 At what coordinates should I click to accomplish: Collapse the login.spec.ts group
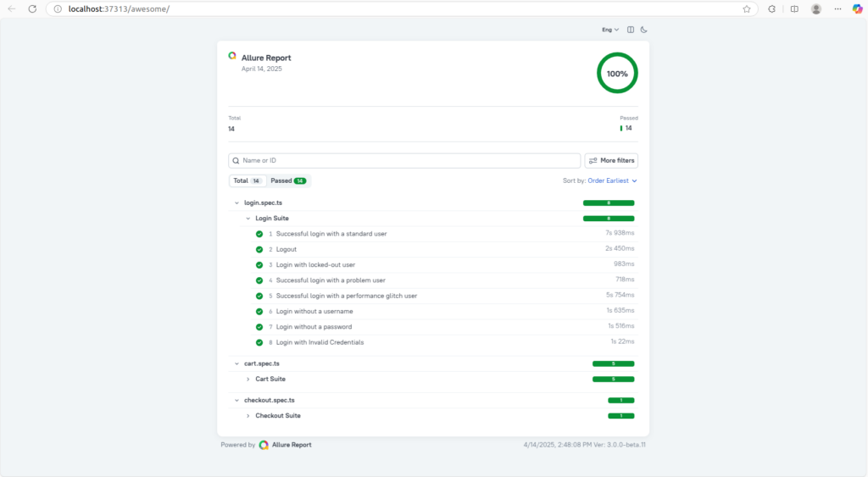pyautogui.click(x=236, y=203)
